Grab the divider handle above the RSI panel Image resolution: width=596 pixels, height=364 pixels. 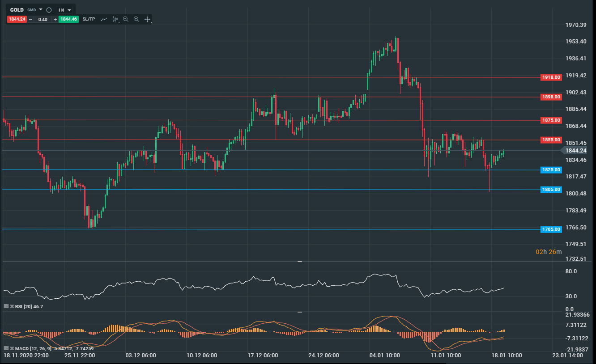[300, 261]
